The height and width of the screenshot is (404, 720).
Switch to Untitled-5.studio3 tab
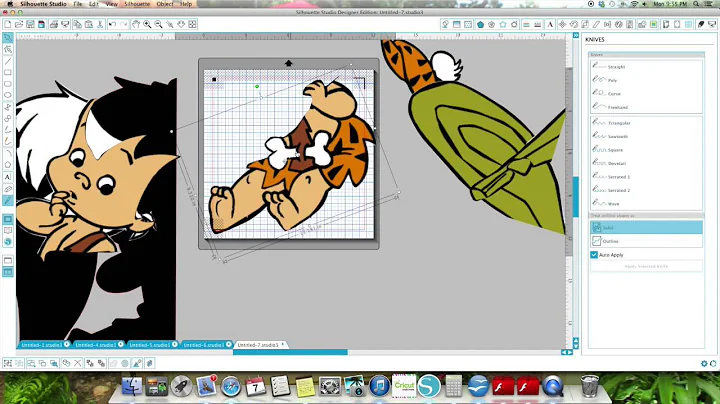(150, 345)
